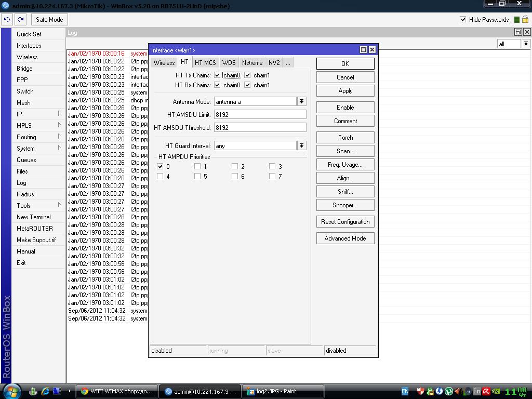Click the Torch button
This screenshot has width=532, height=399.
345,137
